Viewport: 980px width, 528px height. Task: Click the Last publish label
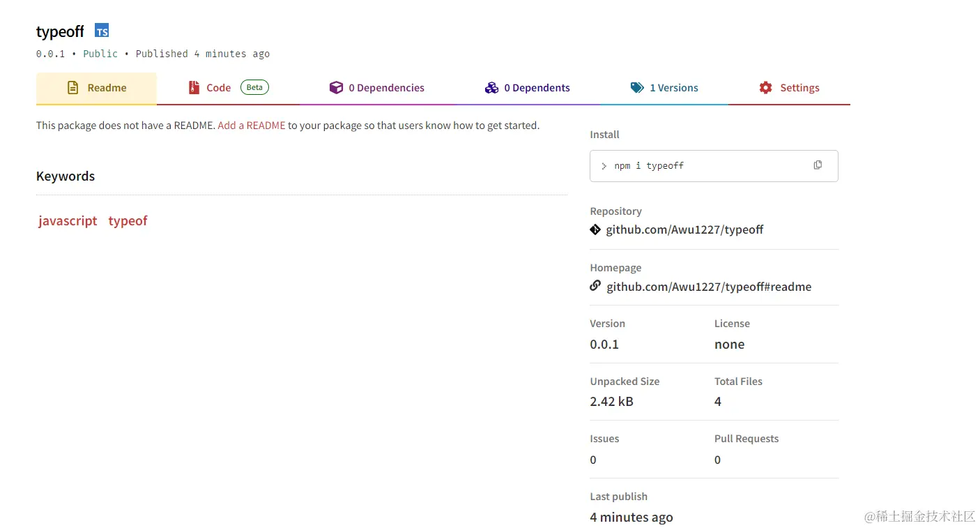pyautogui.click(x=618, y=497)
